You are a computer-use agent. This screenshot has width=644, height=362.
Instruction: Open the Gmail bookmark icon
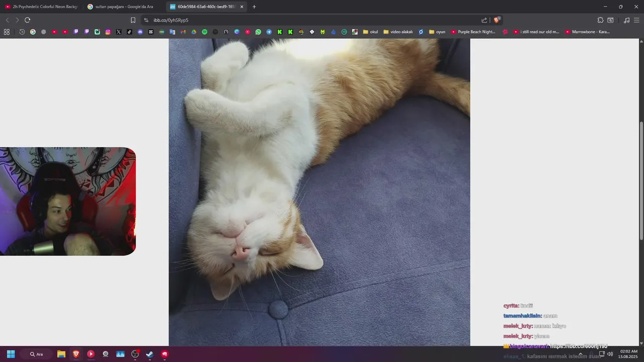(x=183, y=32)
